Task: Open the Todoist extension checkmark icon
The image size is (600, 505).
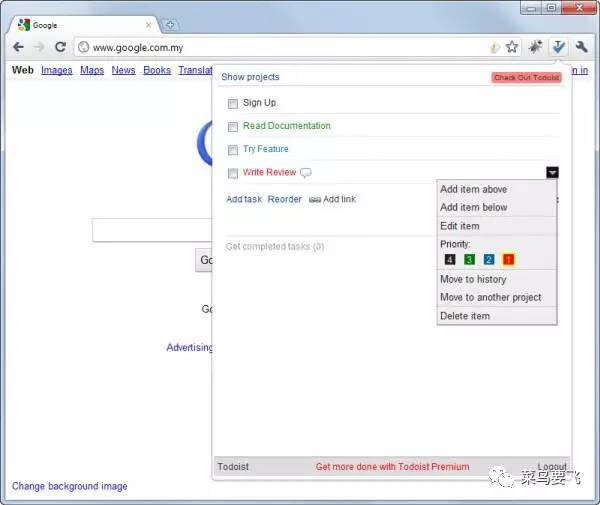Action: pyautogui.click(x=559, y=47)
